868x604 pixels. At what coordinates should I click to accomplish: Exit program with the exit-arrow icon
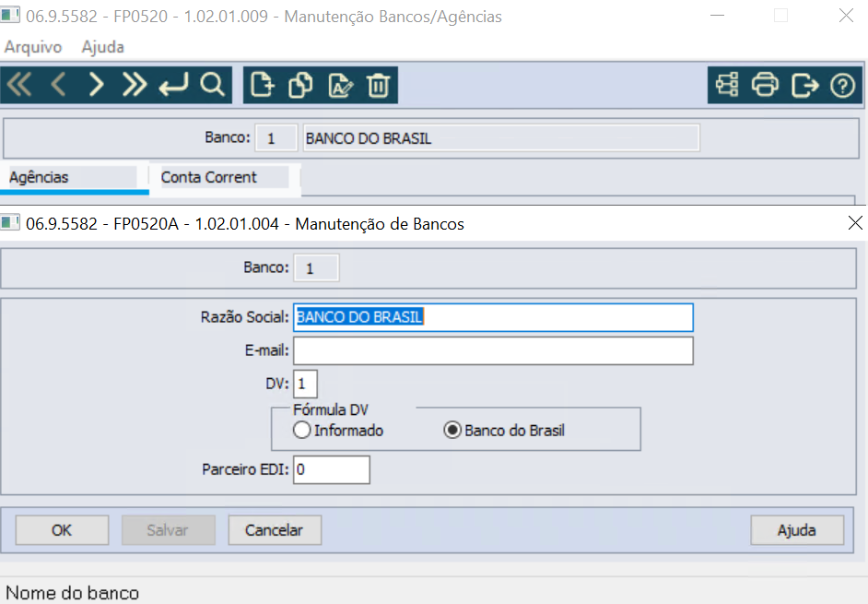(x=804, y=86)
